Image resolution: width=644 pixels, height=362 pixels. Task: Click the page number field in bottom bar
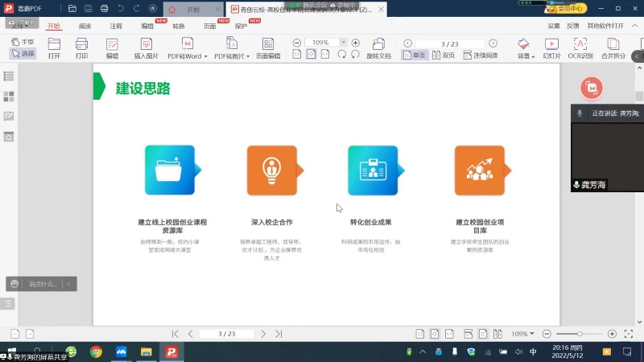click(x=227, y=334)
